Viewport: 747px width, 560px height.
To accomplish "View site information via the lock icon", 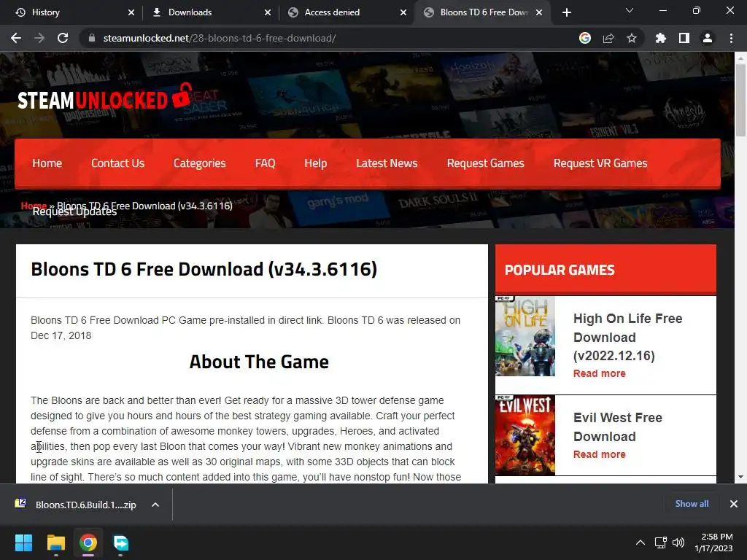I will coord(91,38).
